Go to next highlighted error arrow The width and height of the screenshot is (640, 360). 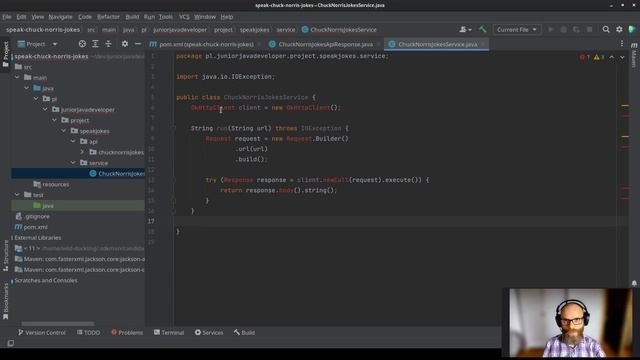coord(622,57)
